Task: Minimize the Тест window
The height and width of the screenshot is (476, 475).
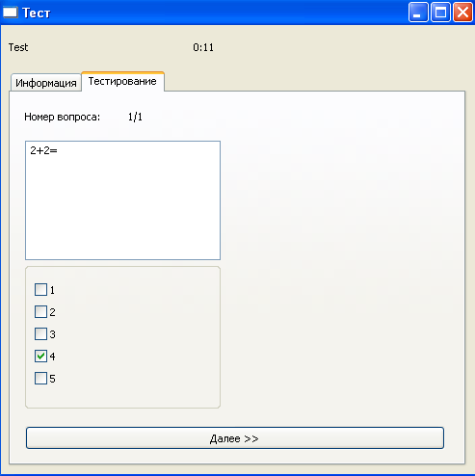Action: pyautogui.click(x=418, y=13)
